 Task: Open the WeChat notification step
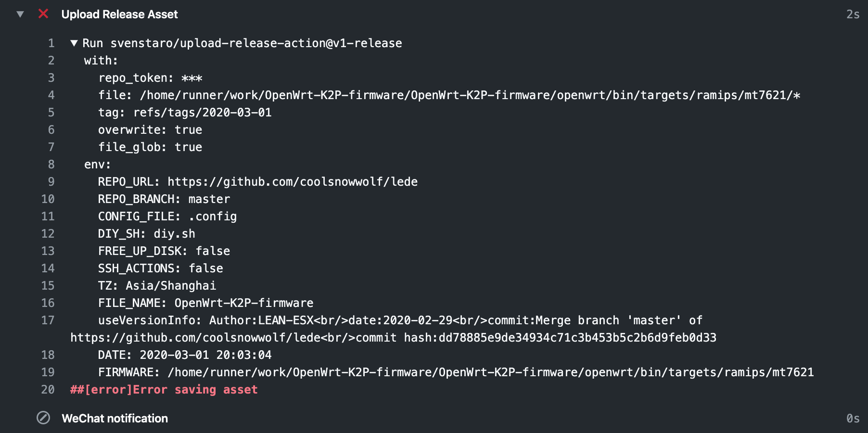[x=115, y=418]
